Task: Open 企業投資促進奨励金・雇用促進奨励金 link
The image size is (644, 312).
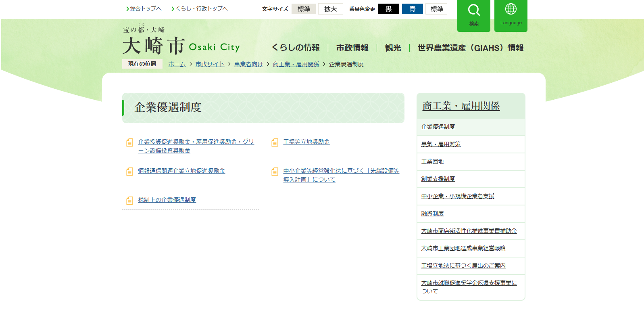Action: (x=196, y=146)
